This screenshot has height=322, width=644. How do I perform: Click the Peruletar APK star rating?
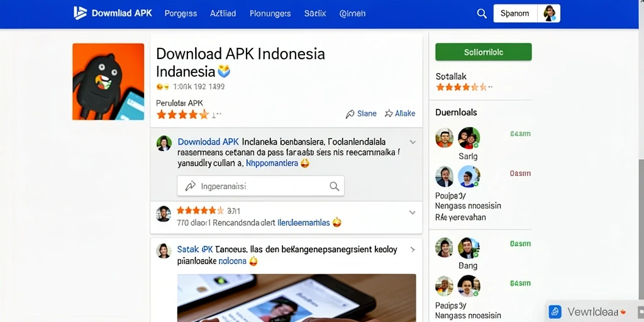(183, 114)
